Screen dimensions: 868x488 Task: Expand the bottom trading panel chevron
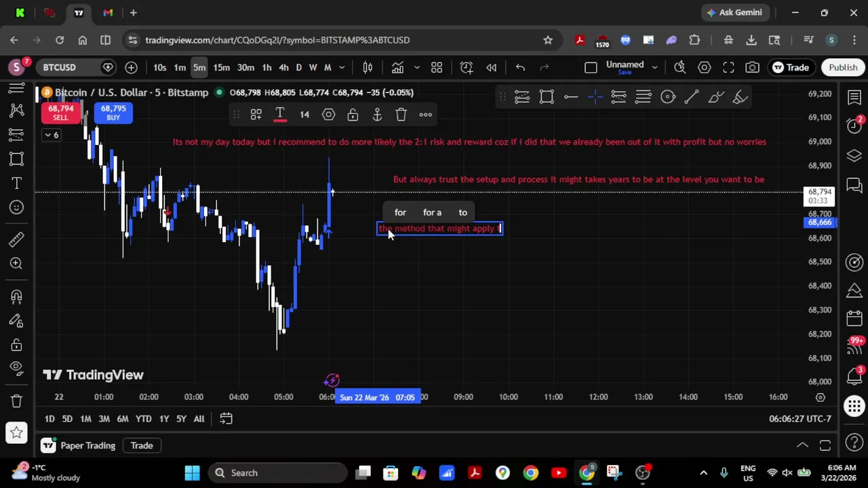pos(802,445)
